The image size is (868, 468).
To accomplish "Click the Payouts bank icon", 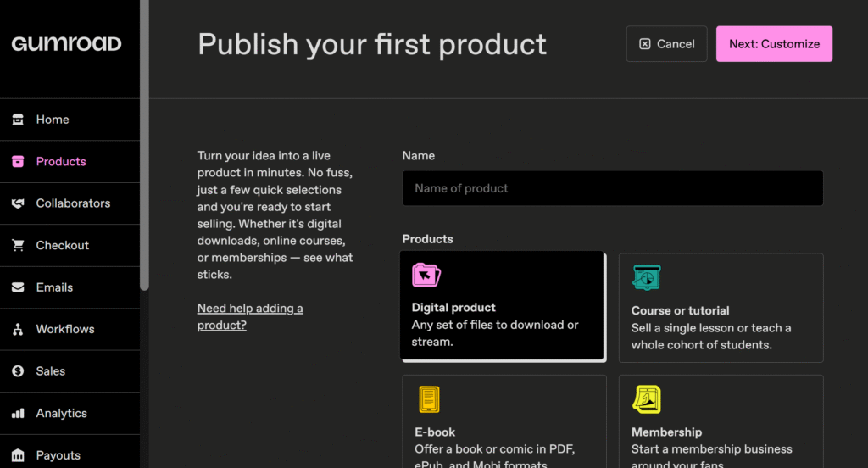I will click(x=18, y=455).
